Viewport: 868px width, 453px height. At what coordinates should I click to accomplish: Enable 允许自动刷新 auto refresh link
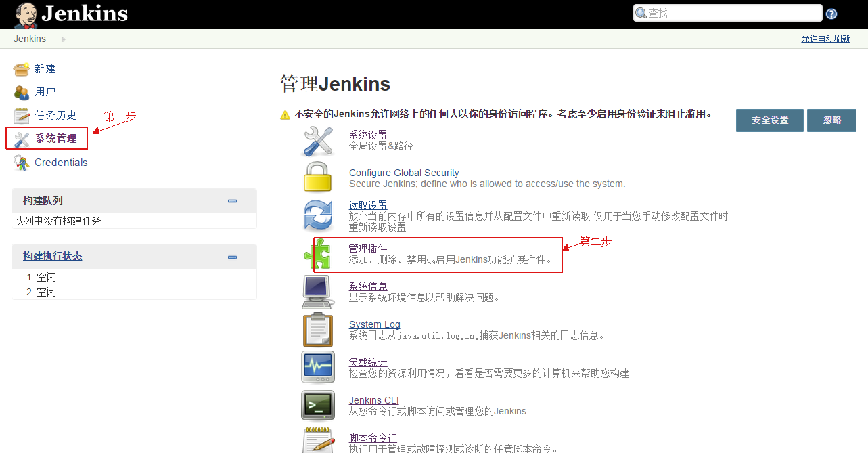[x=825, y=39]
